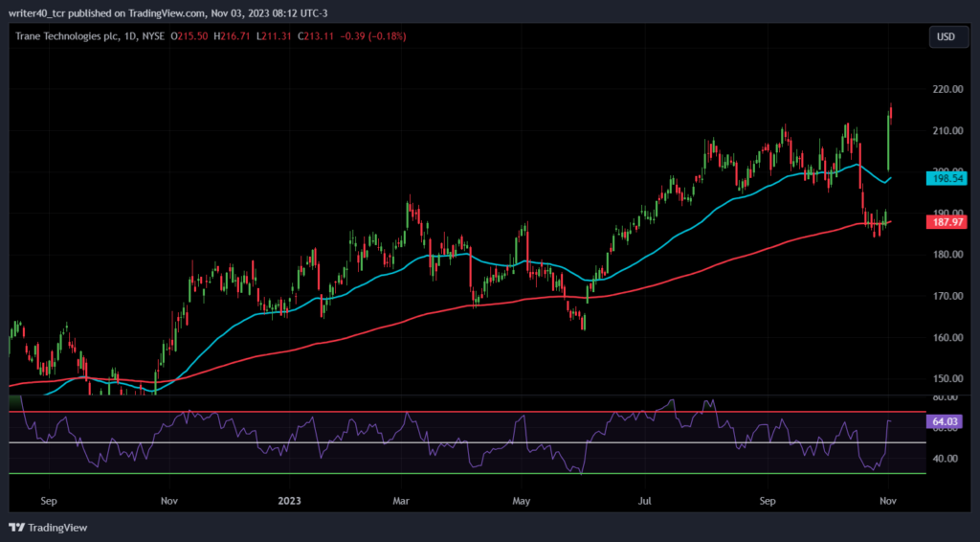
Task: Click the Mar label on time axis
Action: coord(401,502)
